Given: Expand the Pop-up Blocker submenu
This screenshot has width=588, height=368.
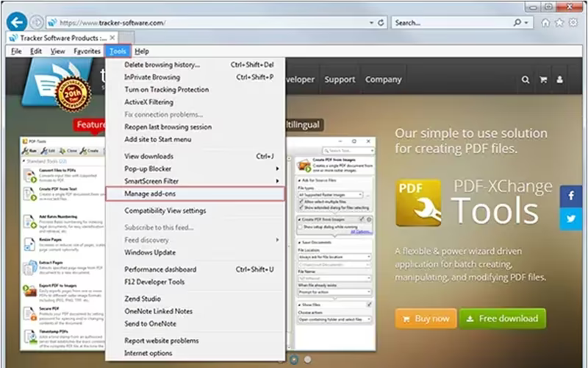Looking at the screenshot, I should 277,169.
